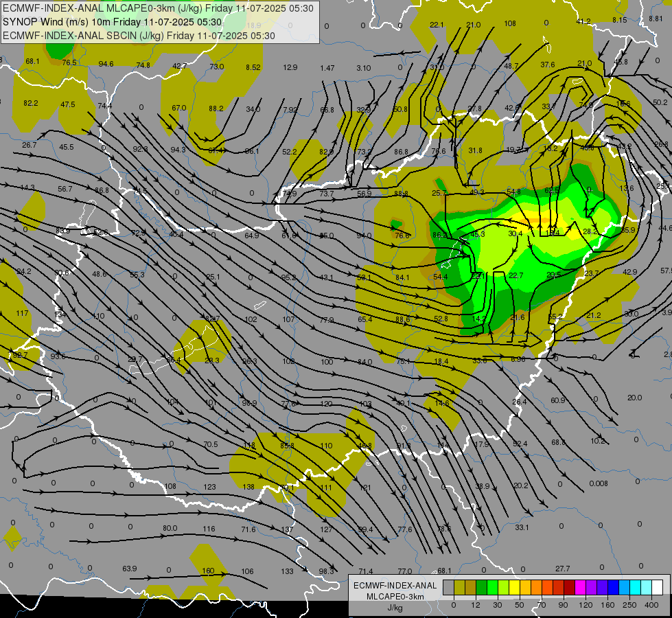The width and height of the screenshot is (672, 618).
Task: Select the dark green legend swatch
Action: (481, 588)
